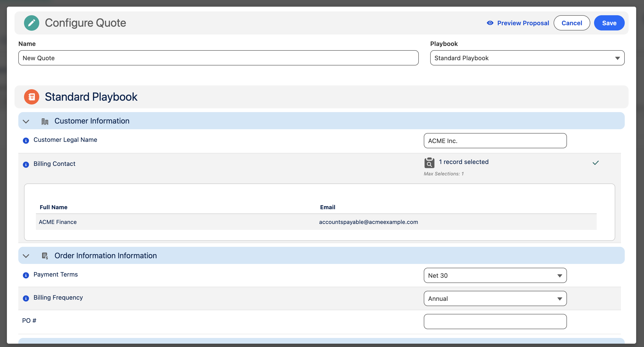The image size is (644, 347).
Task: Click the Configure Quote title
Action: click(85, 23)
